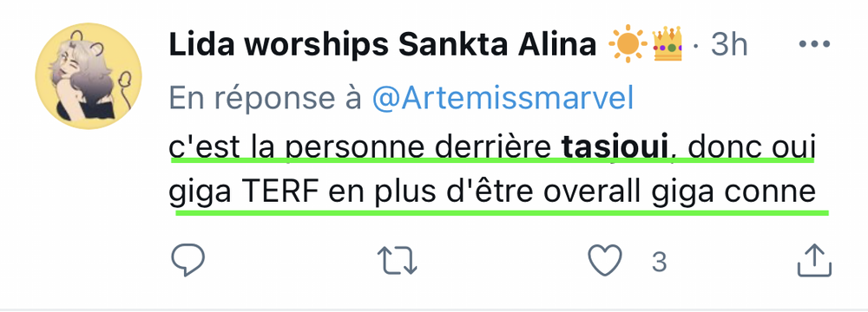Image resolution: width=868 pixels, height=312 pixels.
Task: Open the three-dot more options menu
Action: tap(815, 44)
